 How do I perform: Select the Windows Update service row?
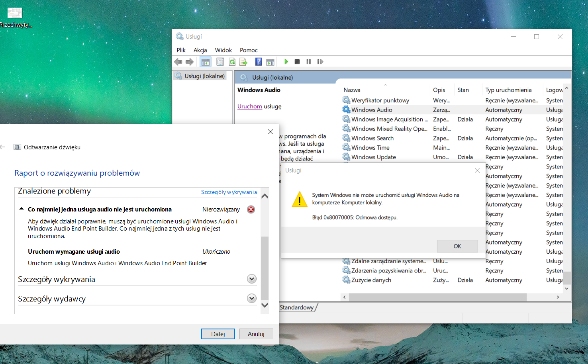(x=453, y=157)
